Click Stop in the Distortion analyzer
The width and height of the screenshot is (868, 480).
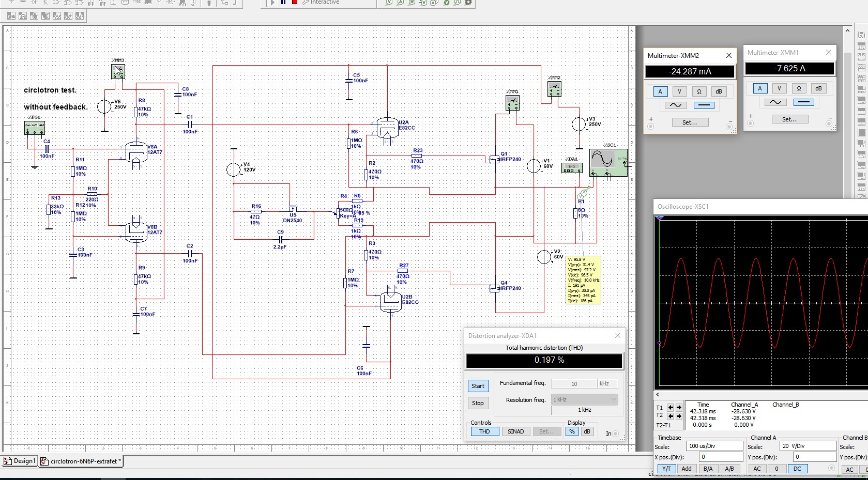(478, 403)
